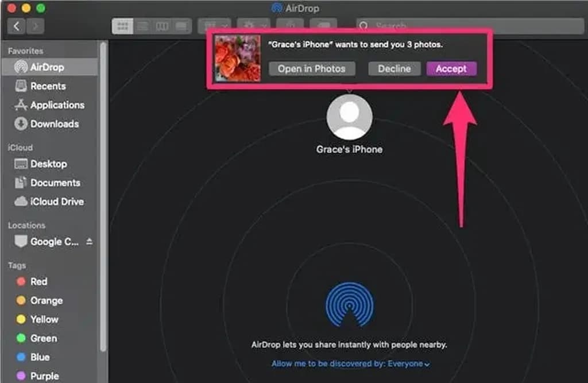Accept the incoming photos
Image resolution: width=588 pixels, height=383 pixels.
coord(451,69)
